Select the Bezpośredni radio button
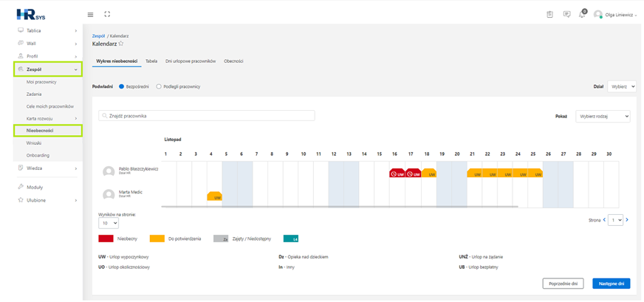Screen dimensions: 644x302 121,86
